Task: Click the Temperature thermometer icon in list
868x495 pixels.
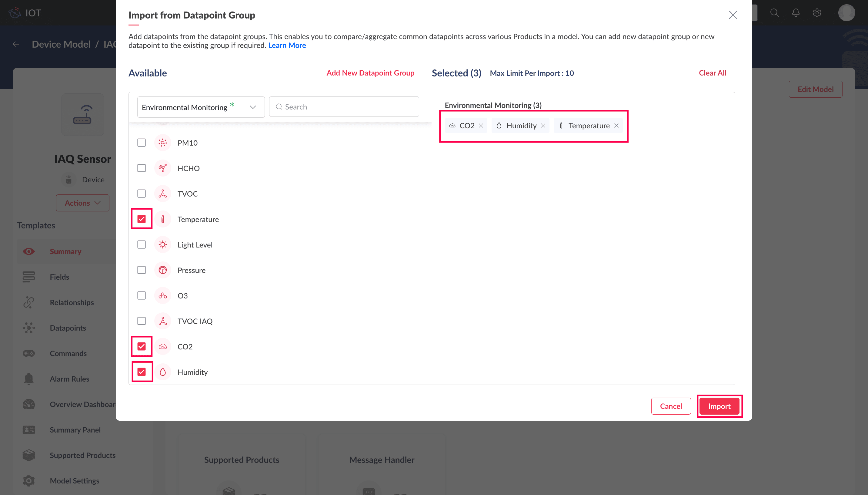Action: pyautogui.click(x=163, y=219)
